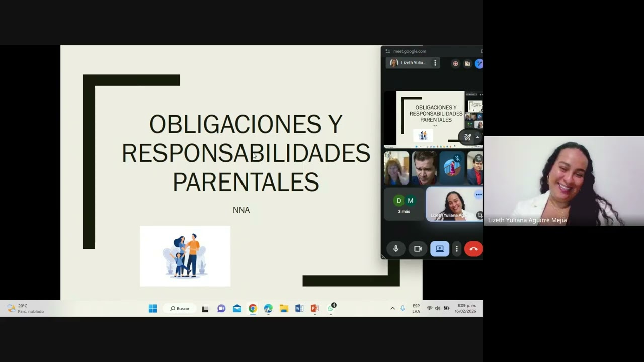Select muted avatar participant tile with pink dress
644x362 pixels.
click(x=452, y=168)
